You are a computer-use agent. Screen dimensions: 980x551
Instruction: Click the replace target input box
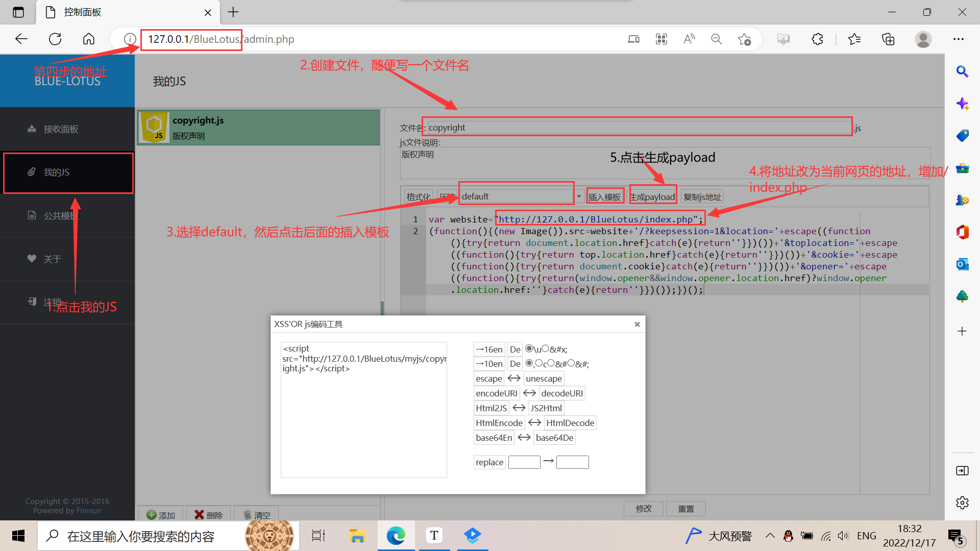[x=573, y=462]
